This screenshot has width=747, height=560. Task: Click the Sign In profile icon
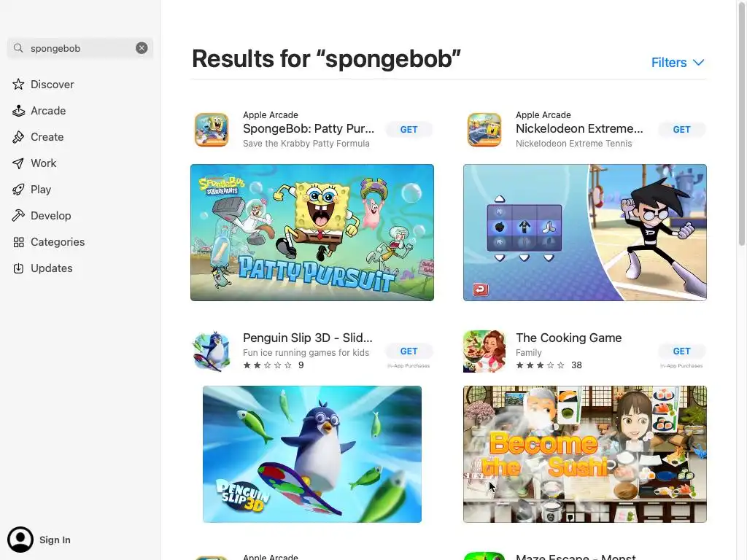click(20, 540)
